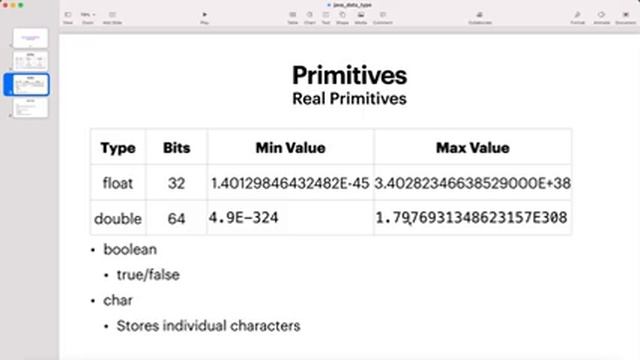Screen dimensions: 640x360
Task: Open the View options in the toolbar
Action: tap(68, 18)
